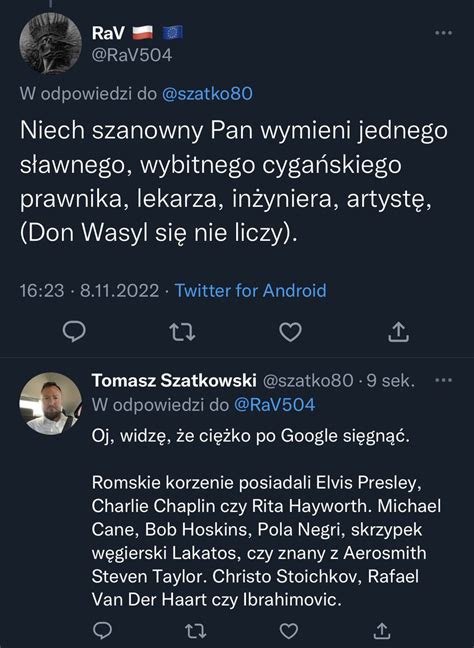Open more options for RaV's tweet
Screen dimensions: 474x648
[443, 33]
